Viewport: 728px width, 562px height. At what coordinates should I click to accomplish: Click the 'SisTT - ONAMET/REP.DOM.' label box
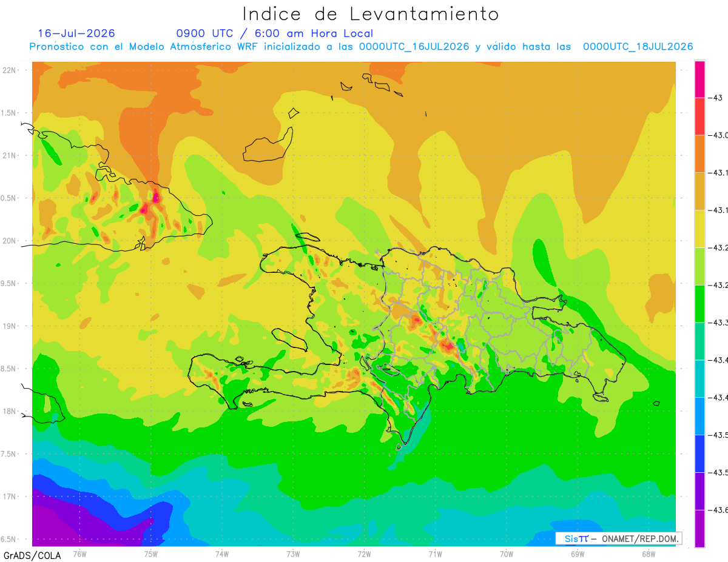tap(618, 538)
